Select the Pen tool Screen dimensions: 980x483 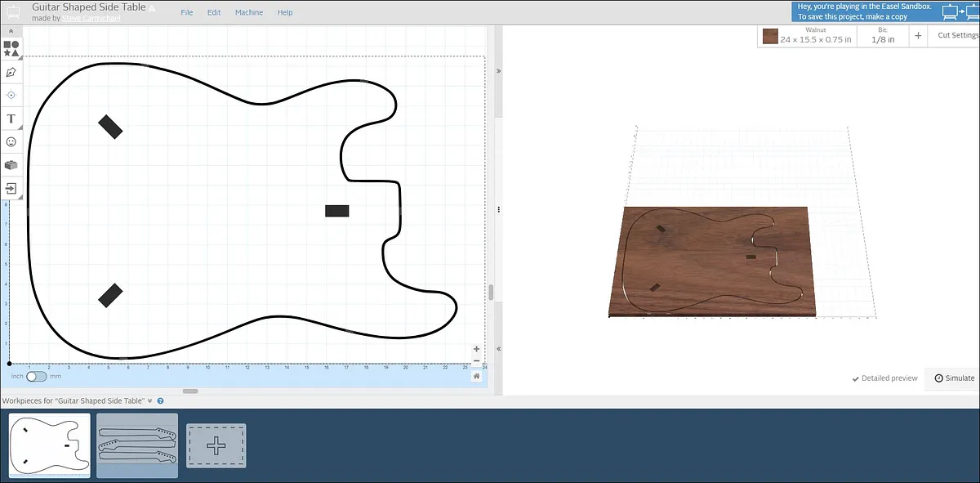pyautogui.click(x=11, y=72)
